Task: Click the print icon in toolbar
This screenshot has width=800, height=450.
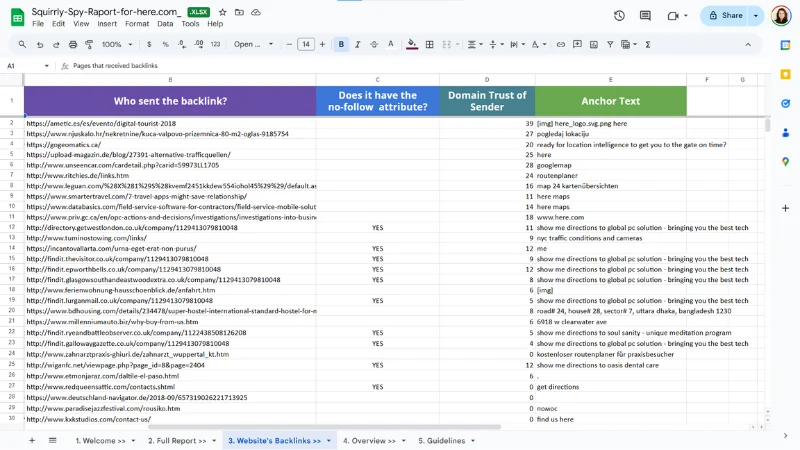Action: pyautogui.click(x=75, y=44)
